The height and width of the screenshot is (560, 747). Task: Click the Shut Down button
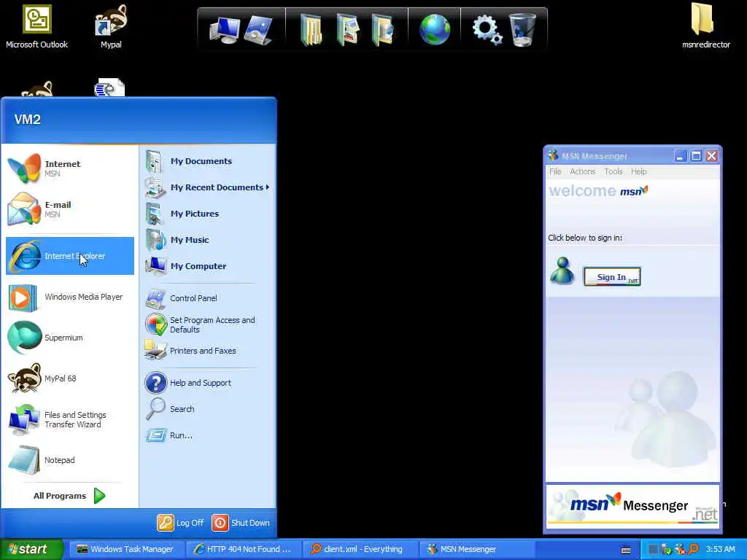pos(241,523)
